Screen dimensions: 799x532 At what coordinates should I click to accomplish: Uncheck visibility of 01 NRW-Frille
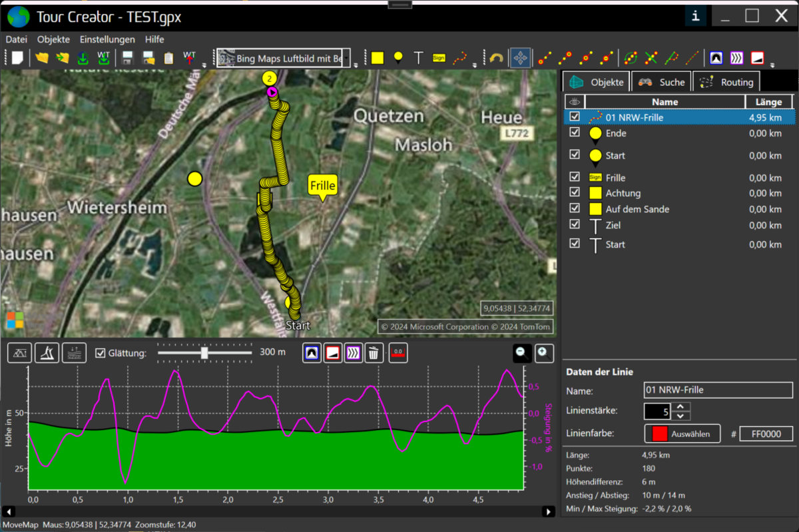click(x=575, y=117)
